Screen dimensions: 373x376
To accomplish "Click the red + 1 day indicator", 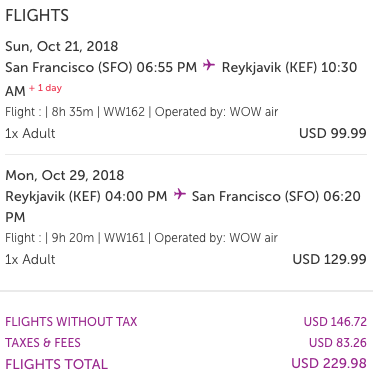I will click(45, 88).
